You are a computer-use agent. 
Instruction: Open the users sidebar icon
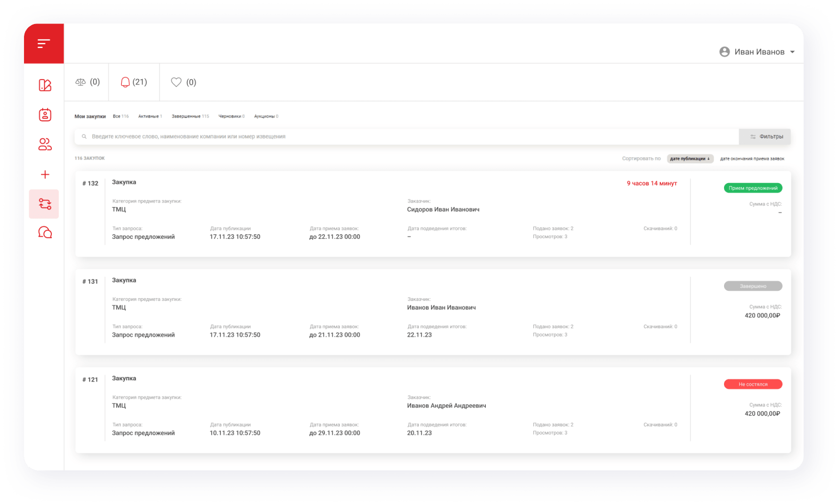click(x=45, y=144)
